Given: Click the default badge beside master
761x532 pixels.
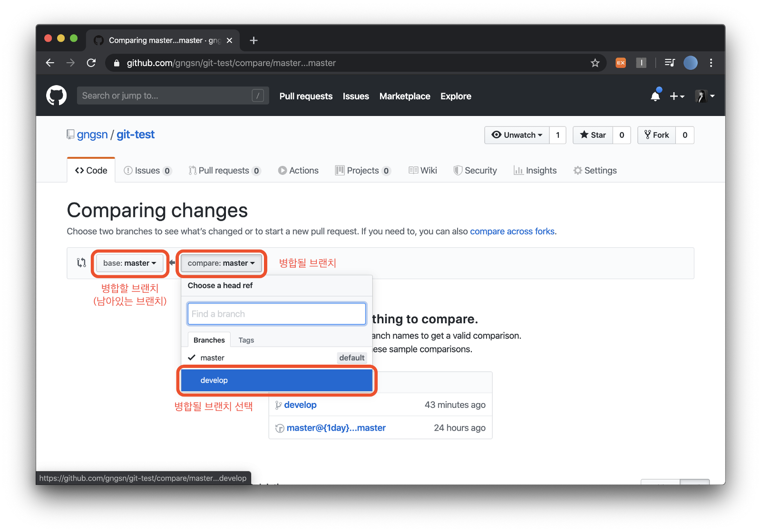Looking at the screenshot, I should 352,358.
